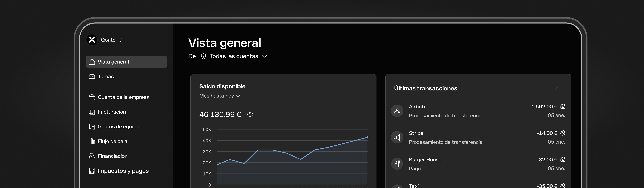Toggle the missing receipt icon on Airbnb transaction
The width and height of the screenshot is (644, 188).
[x=563, y=106]
